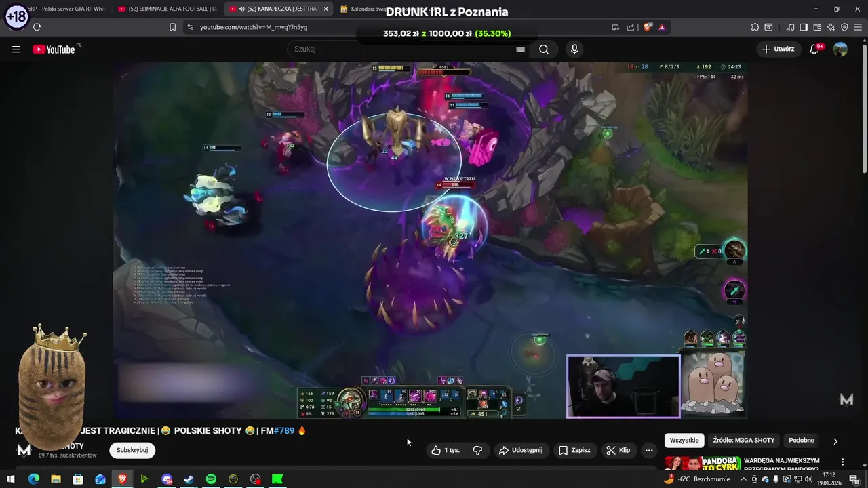The width and height of the screenshot is (868, 488).
Task: Click Udostępnij share button
Action: (520, 450)
